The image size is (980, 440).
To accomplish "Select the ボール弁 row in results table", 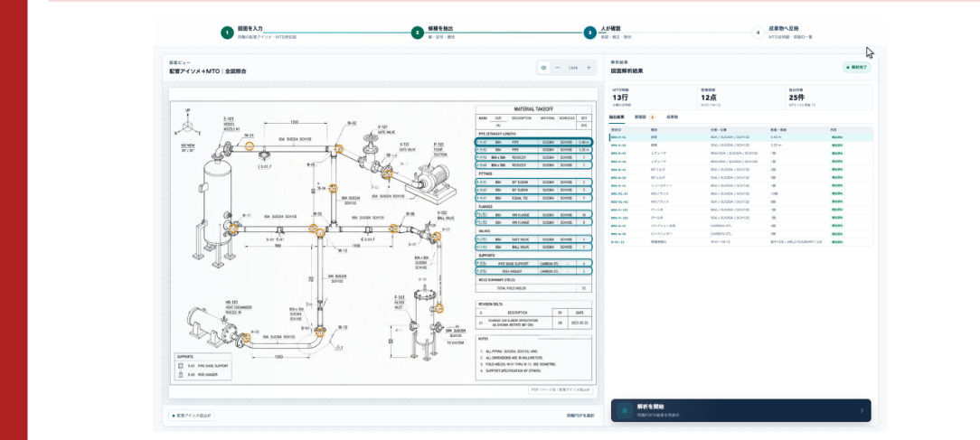I will pos(741,218).
